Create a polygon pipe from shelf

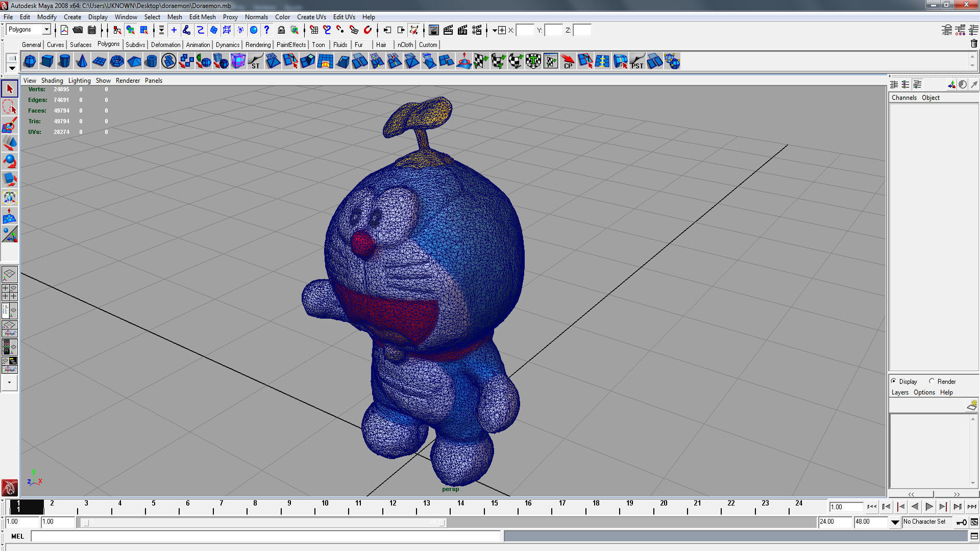coord(151,62)
